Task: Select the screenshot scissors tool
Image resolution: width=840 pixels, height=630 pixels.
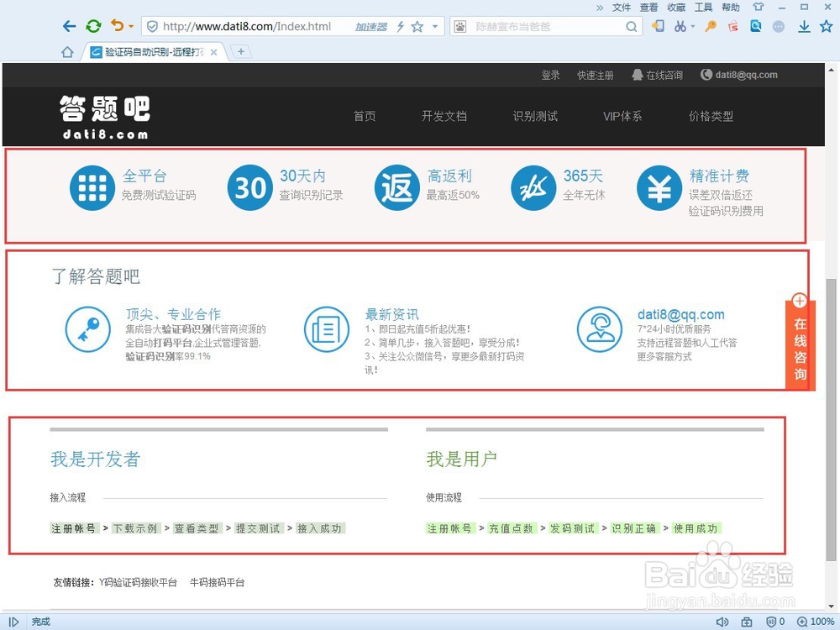Action: pos(680,26)
